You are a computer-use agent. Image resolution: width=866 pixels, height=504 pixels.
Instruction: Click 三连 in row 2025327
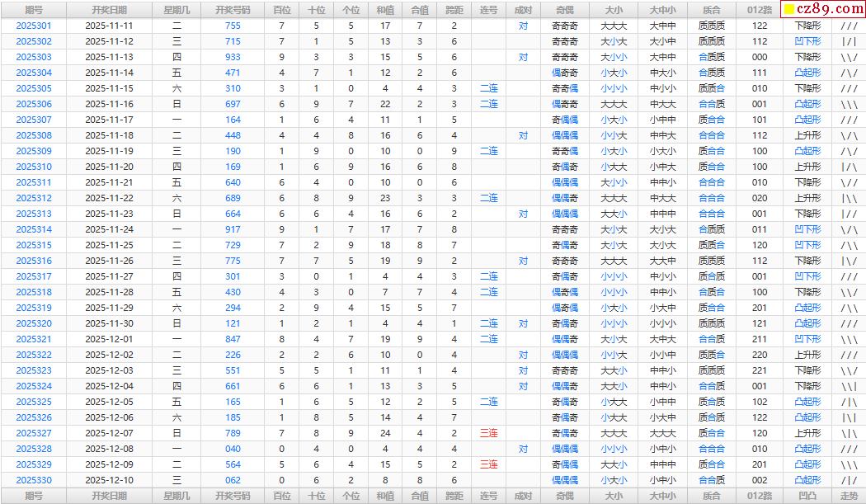489,433
